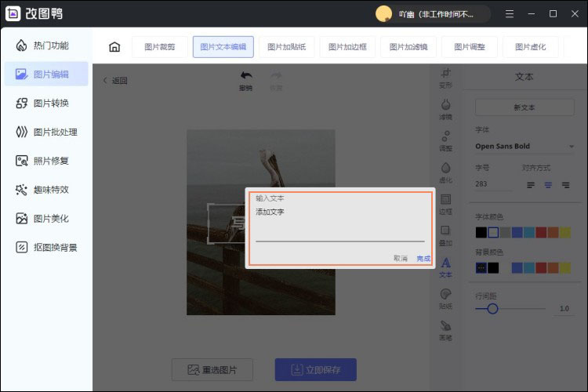Set text alignment to right
588x392 pixels.
[565, 185]
